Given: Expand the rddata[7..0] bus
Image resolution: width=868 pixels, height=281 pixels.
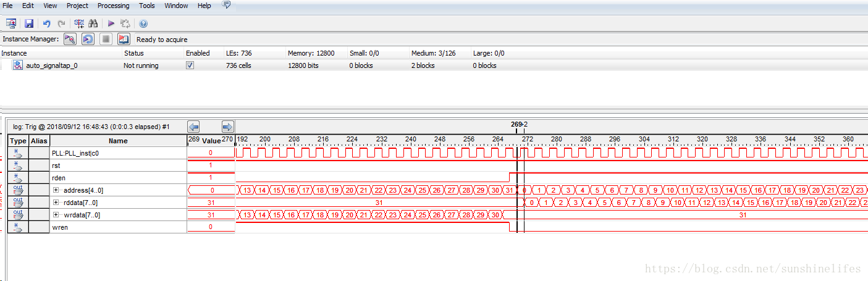Looking at the screenshot, I should tap(56, 203).
